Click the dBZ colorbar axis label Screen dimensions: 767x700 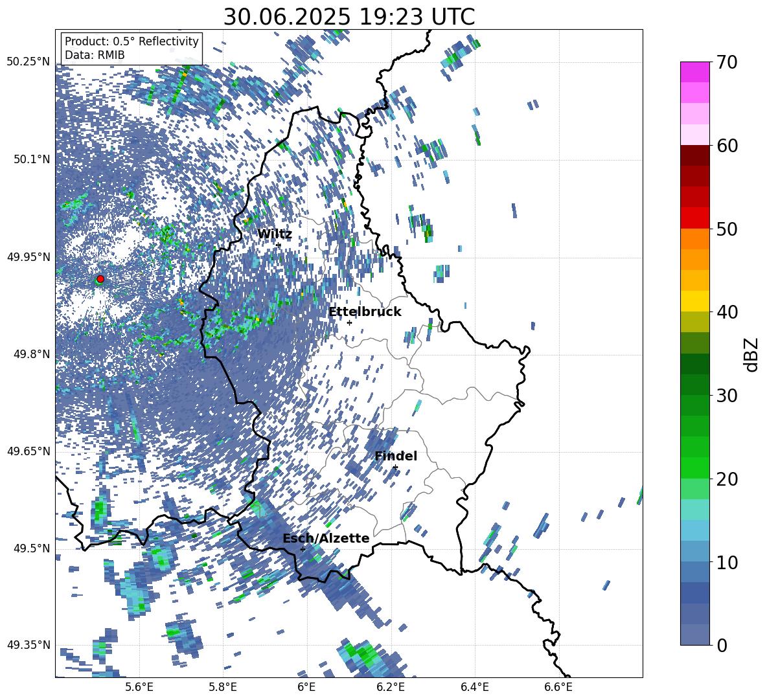[x=752, y=354]
